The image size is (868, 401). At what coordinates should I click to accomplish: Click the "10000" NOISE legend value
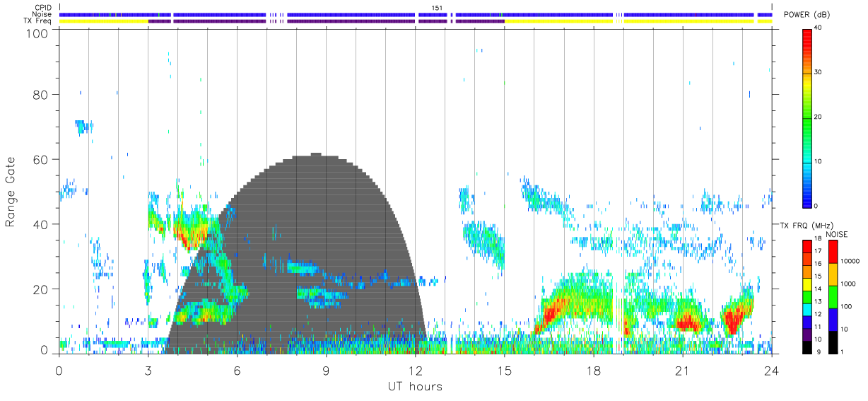[x=850, y=262]
